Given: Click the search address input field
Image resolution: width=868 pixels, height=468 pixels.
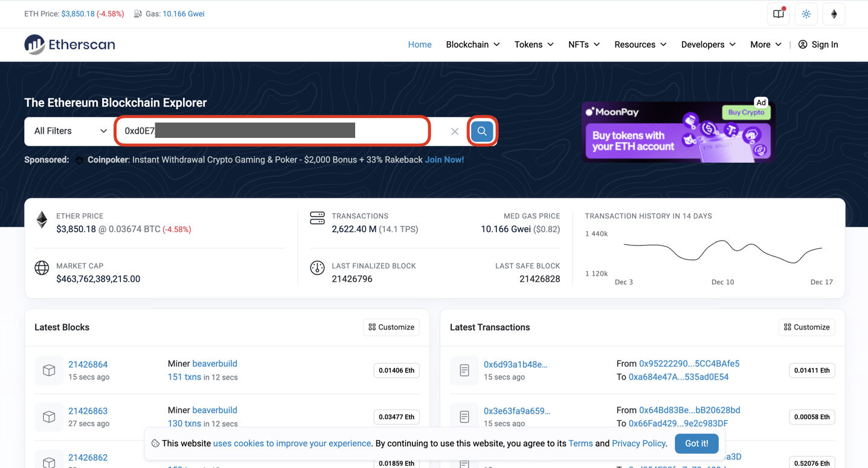Looking at the screenshot, I should tap(272, 131).
